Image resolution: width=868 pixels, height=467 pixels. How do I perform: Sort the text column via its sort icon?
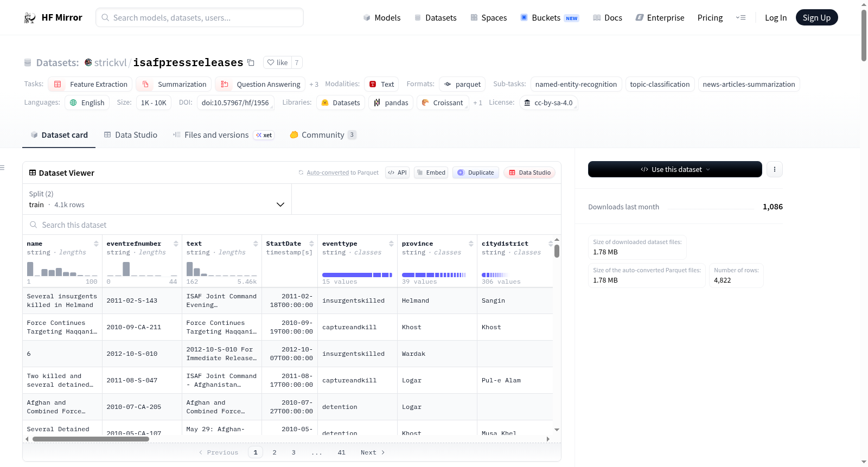(x=256, y=244)
